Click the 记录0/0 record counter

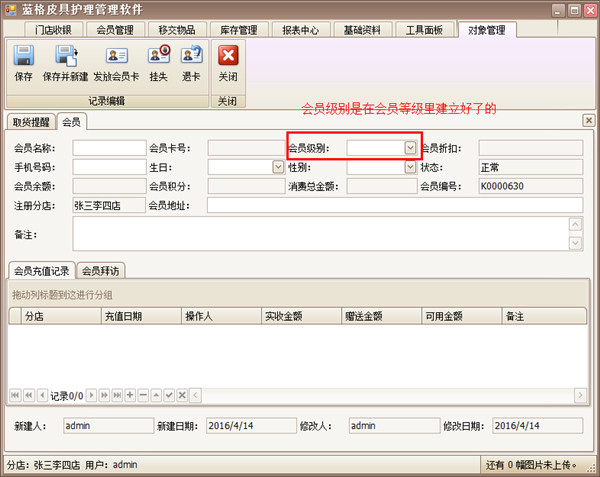tap(67, 396)
